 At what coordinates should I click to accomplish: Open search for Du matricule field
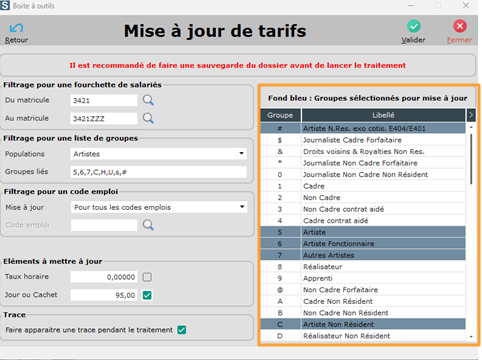pos(148,100)
